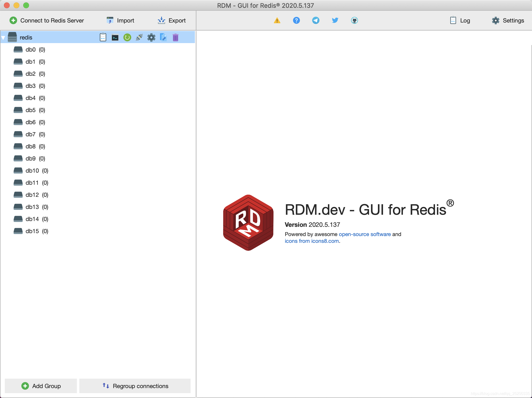The image size is (532, 398).
Task: Disconnect redis using the plug icon
Action: (139, 38)
